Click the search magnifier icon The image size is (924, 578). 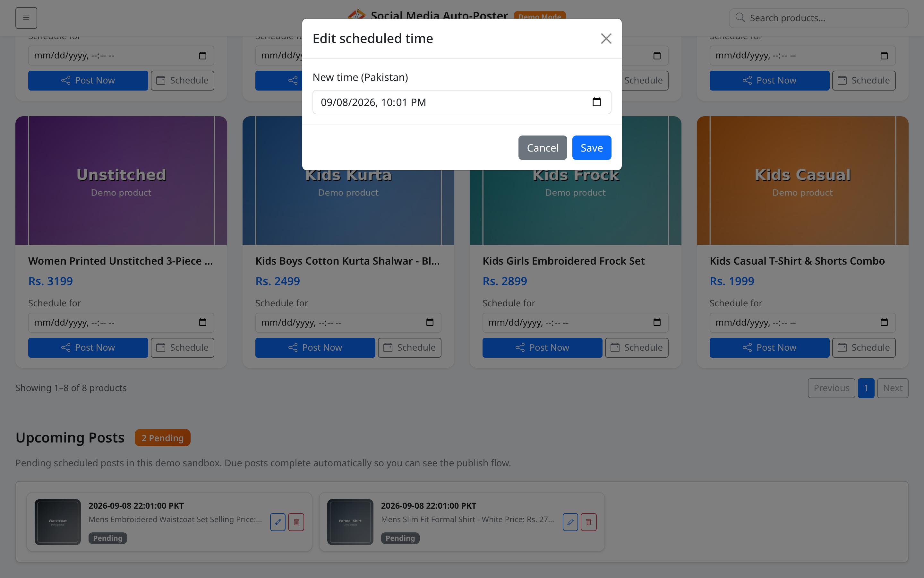pyautogui.click(x=740, y=18)
